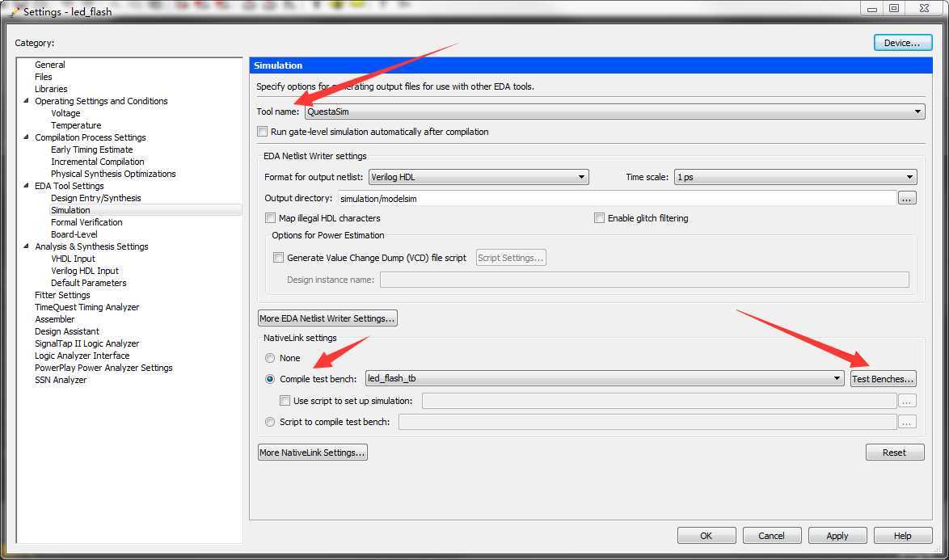Image resolution: width=949 pixels, height=560 pixels.
Task: Confirm settings with OK button
Action: (706, 536)
